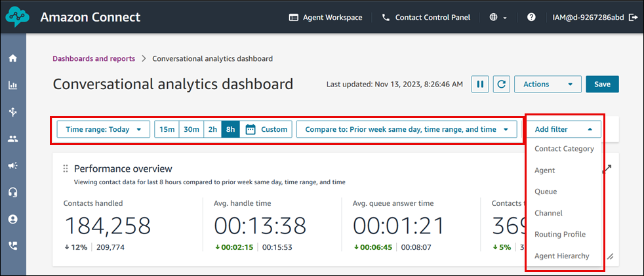644x276 pixels.
Task: Select the 2h time range option
Action: point(212,129)
